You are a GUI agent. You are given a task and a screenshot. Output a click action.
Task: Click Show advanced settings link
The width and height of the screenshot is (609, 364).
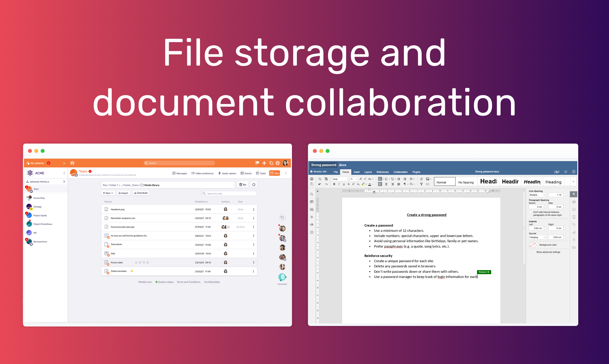point(548,252)
